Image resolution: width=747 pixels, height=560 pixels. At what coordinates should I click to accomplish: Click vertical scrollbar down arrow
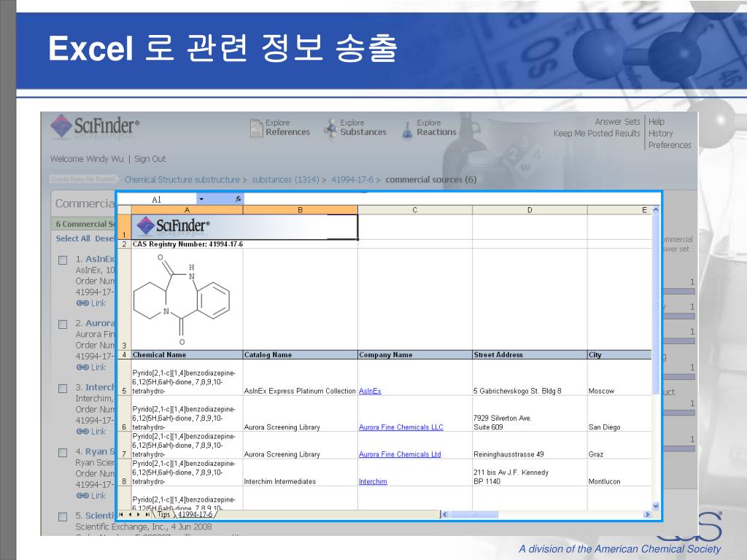coord(656,506)
